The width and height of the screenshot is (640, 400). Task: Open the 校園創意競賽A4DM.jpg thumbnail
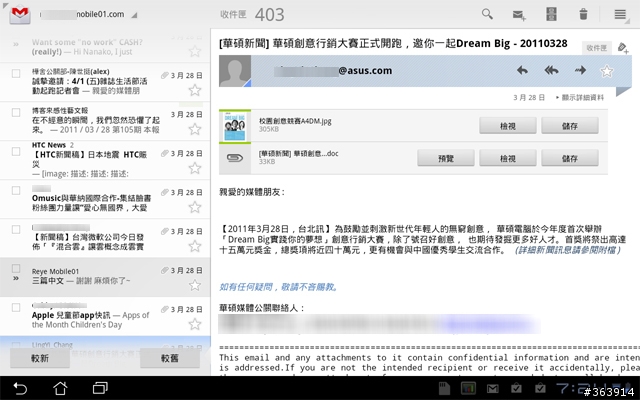pos(235,126)
